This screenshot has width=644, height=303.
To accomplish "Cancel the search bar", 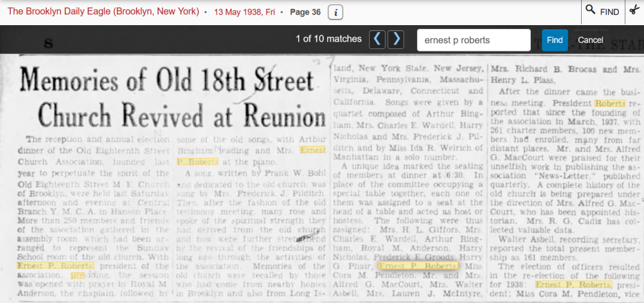I will 590,40.
